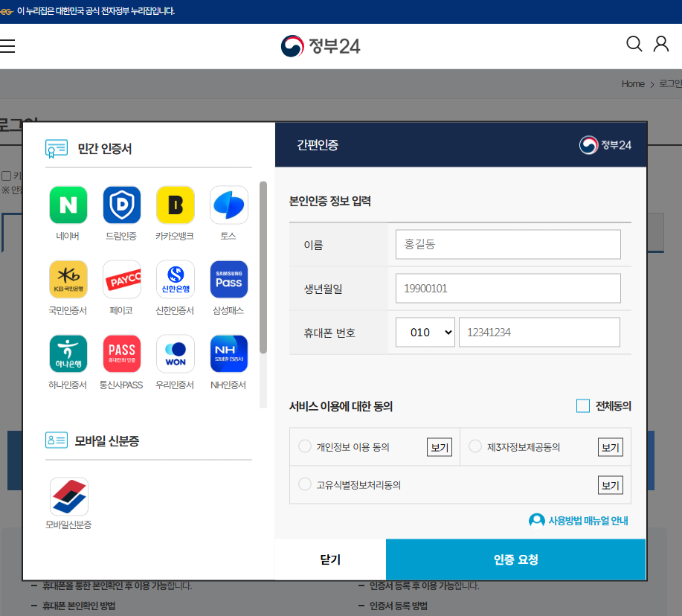View the 제3자정보제공동의 terms with 보기
The height and width of the screenshot is (616, 682).
(610, 446)
